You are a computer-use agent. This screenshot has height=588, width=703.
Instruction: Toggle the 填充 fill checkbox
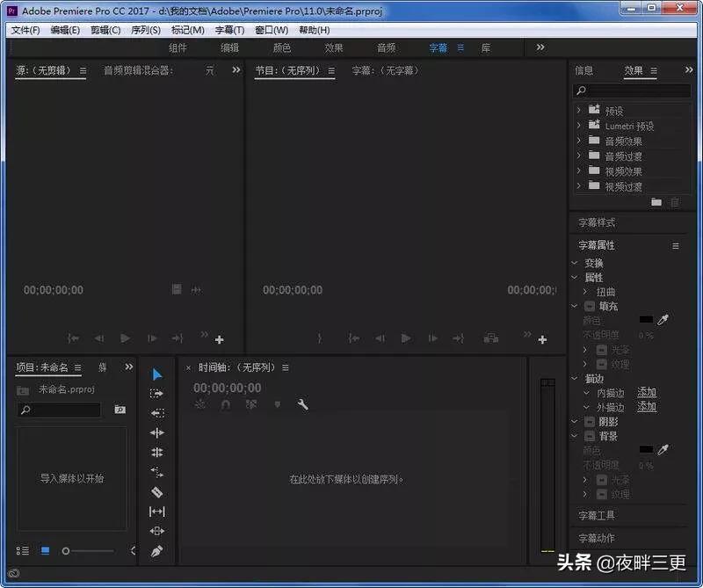[590, 307]
